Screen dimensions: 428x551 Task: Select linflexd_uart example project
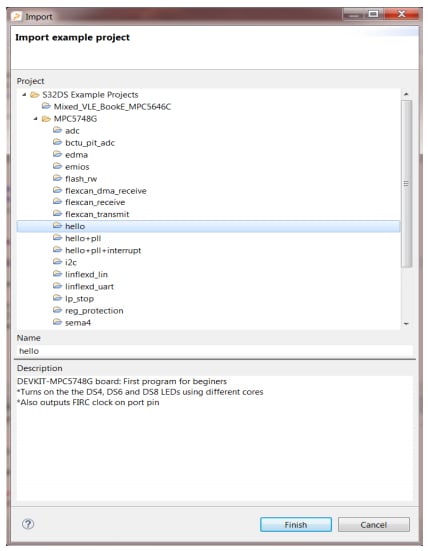point(89,286)
